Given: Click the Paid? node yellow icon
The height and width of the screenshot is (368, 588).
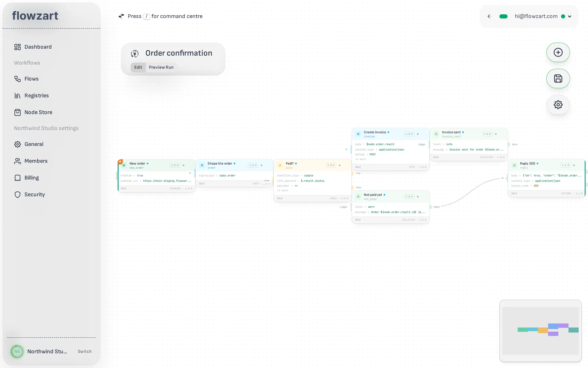Looking at the screenshot, I should click(280, 165).
